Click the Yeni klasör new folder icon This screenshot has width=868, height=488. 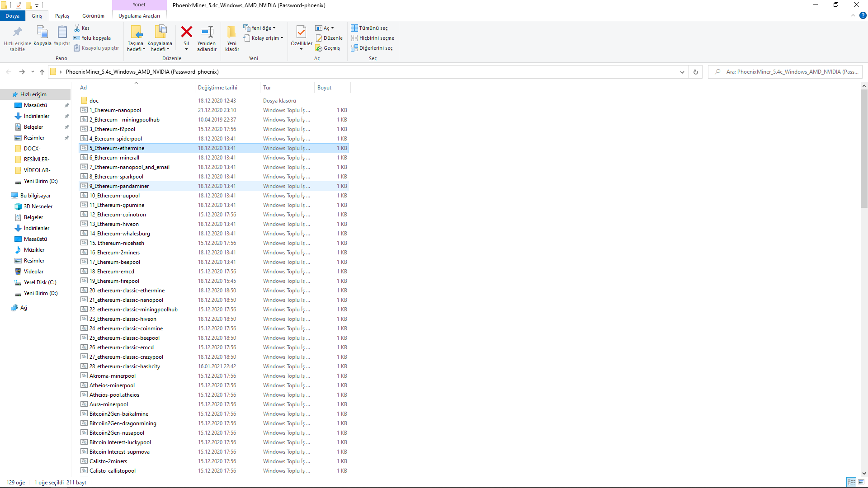coord(231,32)
